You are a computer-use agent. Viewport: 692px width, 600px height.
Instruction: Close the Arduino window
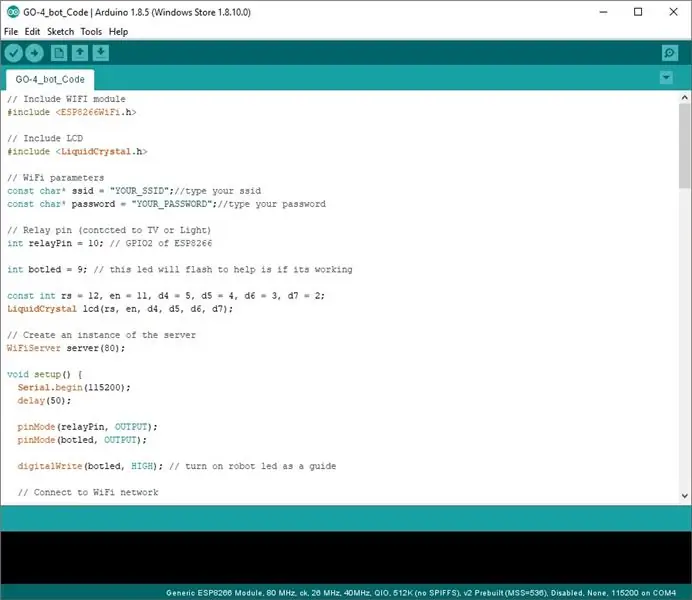(673, 12)
